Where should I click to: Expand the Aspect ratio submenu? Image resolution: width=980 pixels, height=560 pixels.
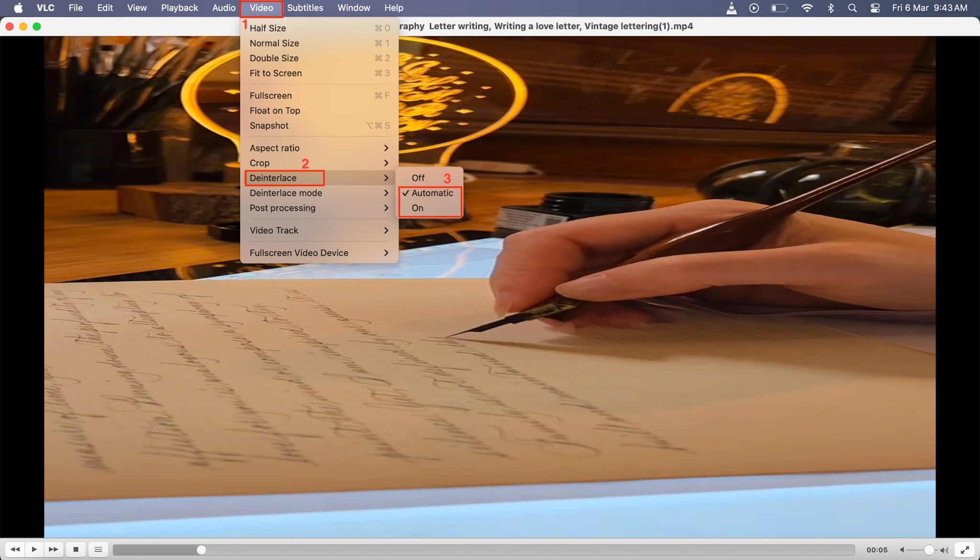[274, 147]
